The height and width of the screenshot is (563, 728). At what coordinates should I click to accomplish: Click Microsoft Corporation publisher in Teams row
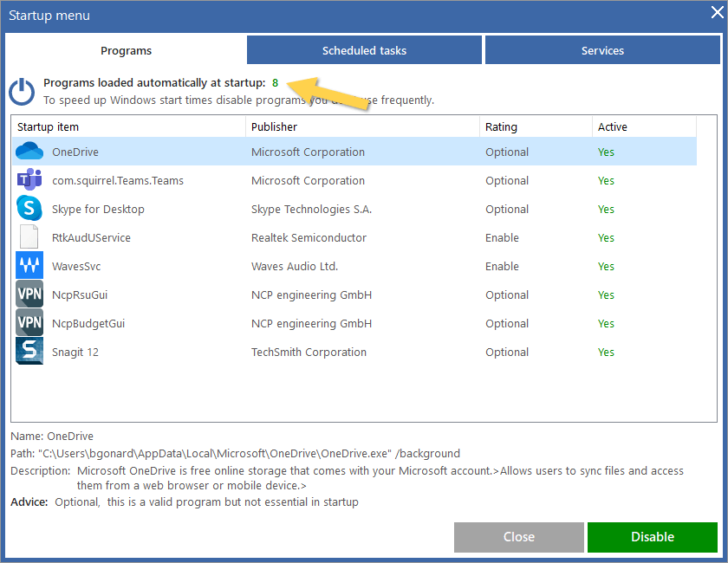[308, 180]
